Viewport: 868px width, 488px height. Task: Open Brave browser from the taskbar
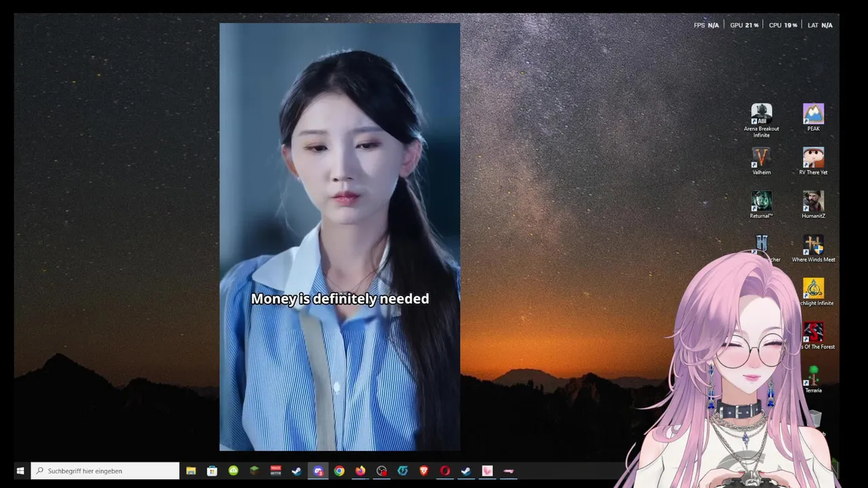coord(424,470)
